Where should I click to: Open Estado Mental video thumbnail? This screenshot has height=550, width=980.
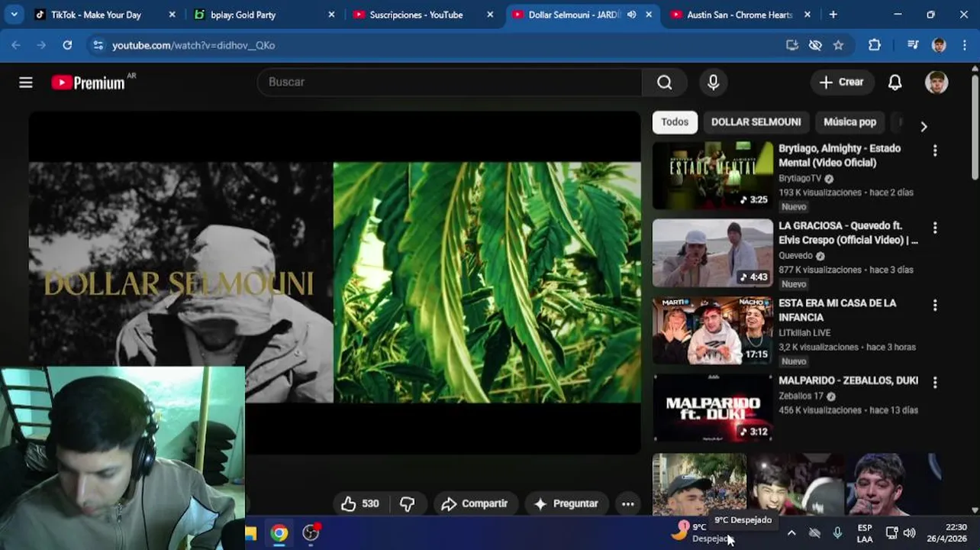(x=712, y=176)
